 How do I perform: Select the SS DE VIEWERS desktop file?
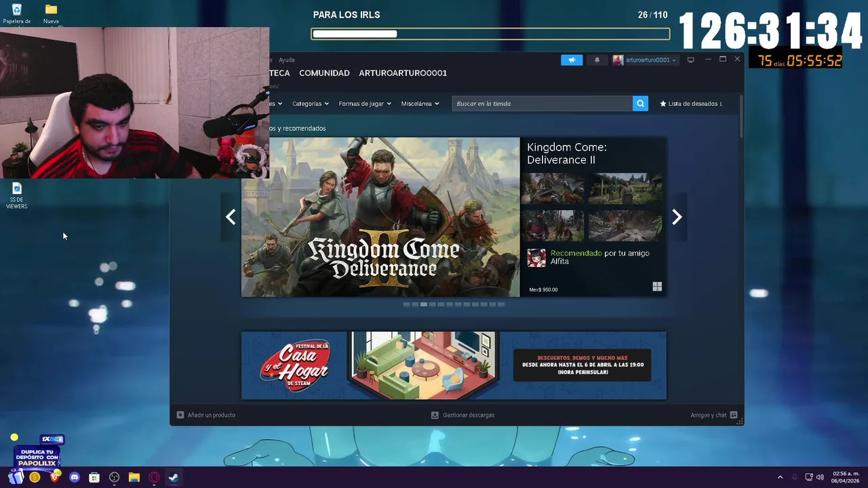[x=16, y=196]
